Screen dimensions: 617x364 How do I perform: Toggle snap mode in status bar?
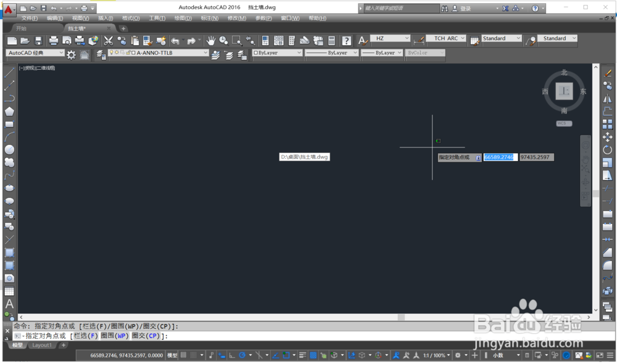point(193,355)
